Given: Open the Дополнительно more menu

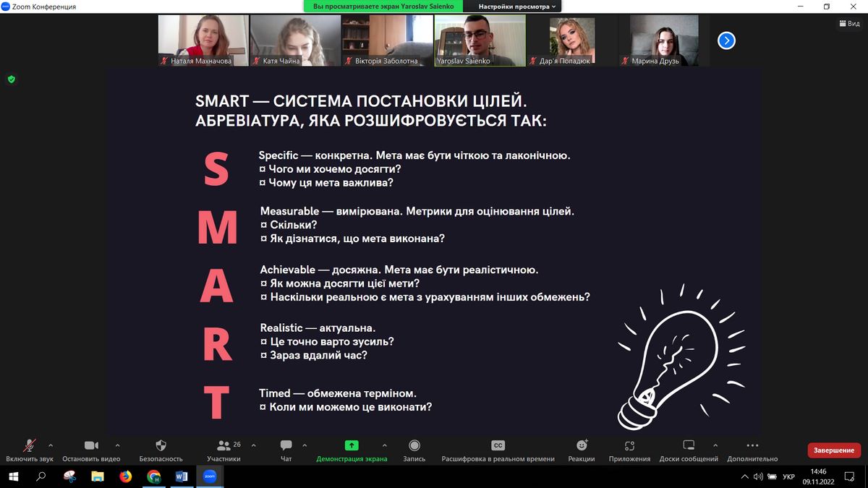Looking at the screenshot, I should (x=752, y=446).
